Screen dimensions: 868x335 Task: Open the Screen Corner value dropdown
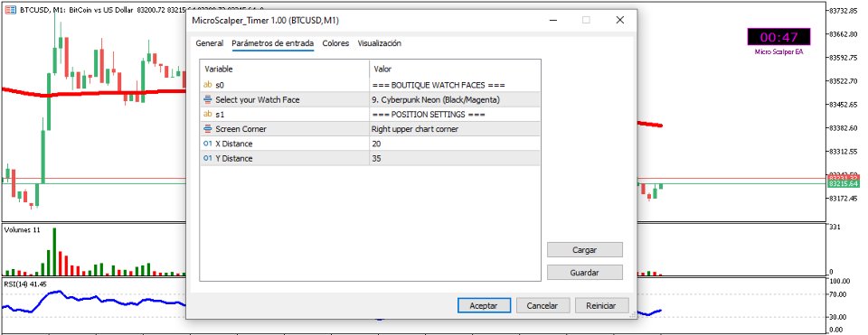tap(455, 129)
